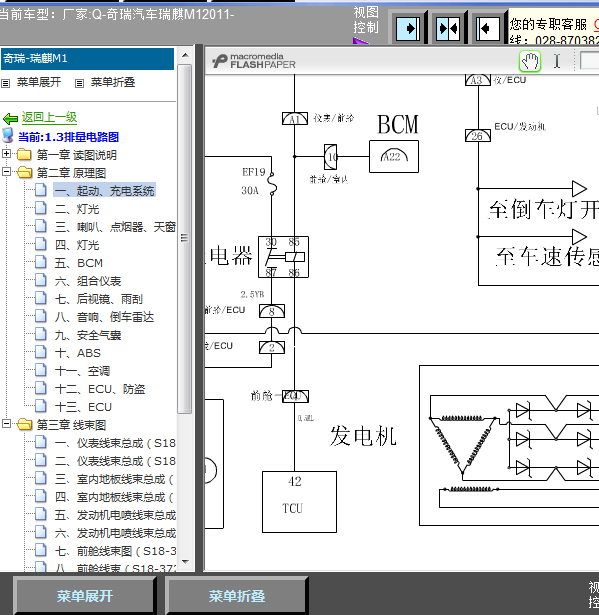This screenshot has height=615, width=599.
Task: Click the TCU box in diagram
Action: (x=299, y=502)
